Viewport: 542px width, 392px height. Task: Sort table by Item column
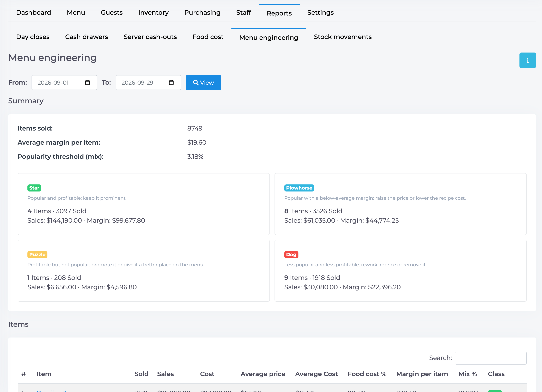coord(44,374)
